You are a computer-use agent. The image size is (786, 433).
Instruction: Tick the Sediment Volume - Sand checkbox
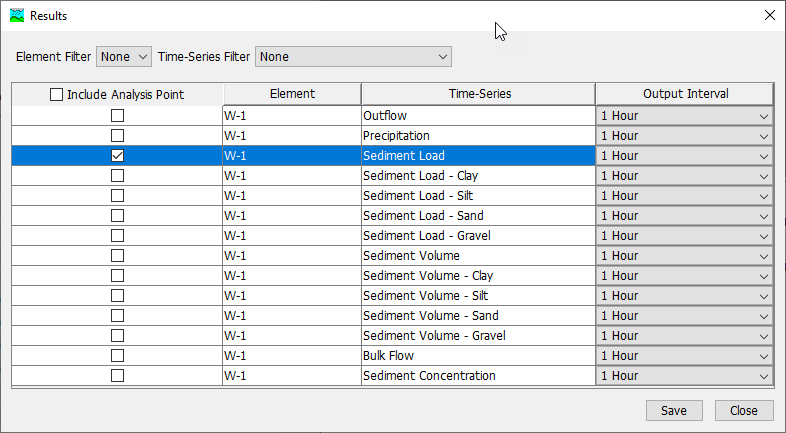tap(117, 316)
